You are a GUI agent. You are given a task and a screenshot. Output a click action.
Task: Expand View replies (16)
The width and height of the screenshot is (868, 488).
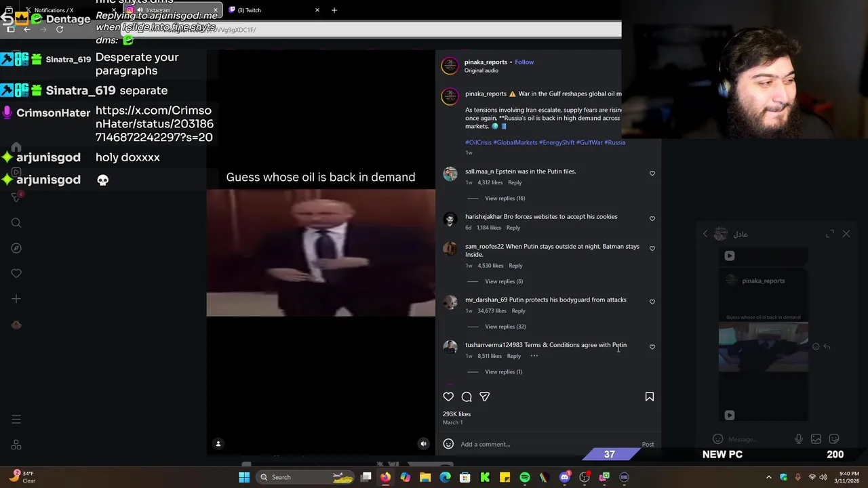click(x=505, y=198)
